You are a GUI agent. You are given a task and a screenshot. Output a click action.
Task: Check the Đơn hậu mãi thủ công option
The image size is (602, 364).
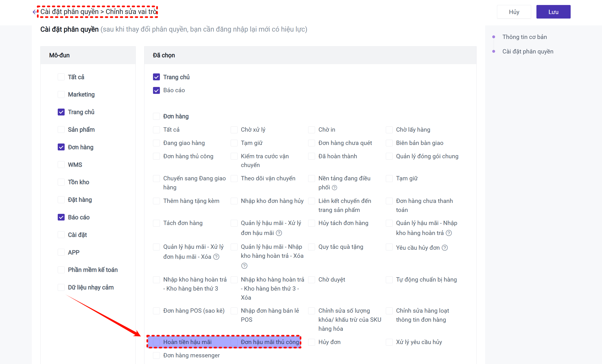tap(234, 342)
